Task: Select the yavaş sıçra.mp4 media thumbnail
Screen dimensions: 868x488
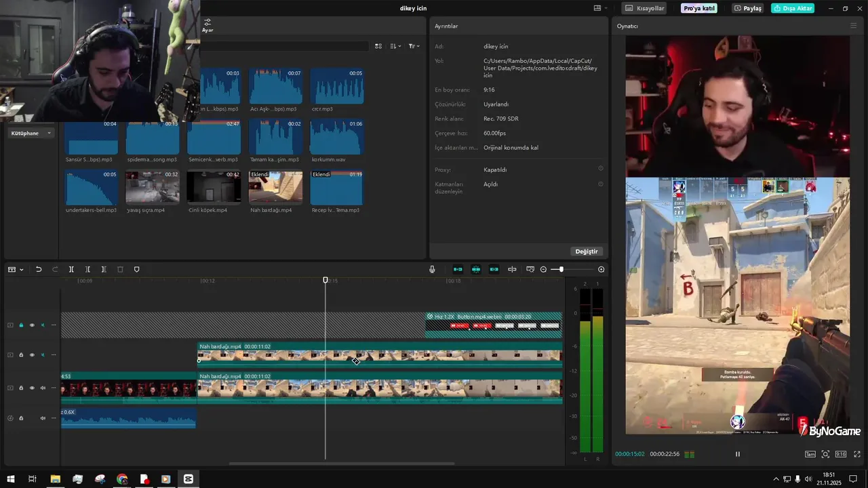Action: coord(153,187)
